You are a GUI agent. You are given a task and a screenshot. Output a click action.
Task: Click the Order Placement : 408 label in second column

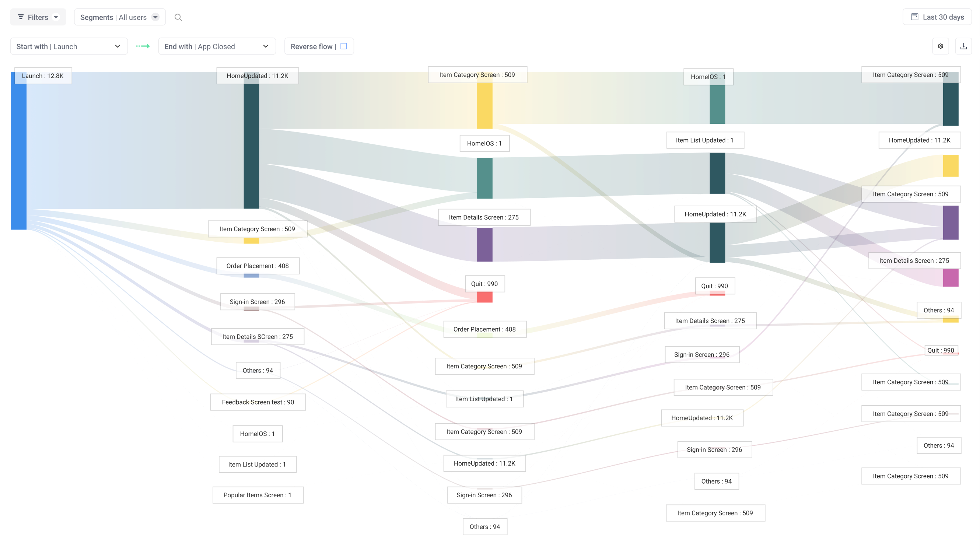point(258,266)
